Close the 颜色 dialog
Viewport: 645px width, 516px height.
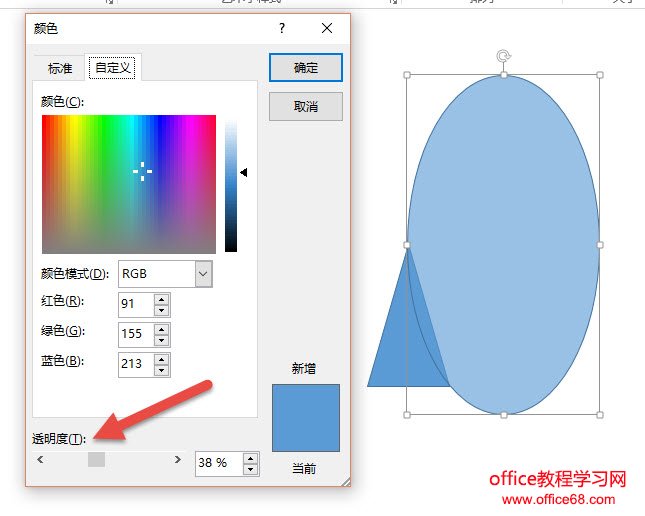(x=327, y=29)
